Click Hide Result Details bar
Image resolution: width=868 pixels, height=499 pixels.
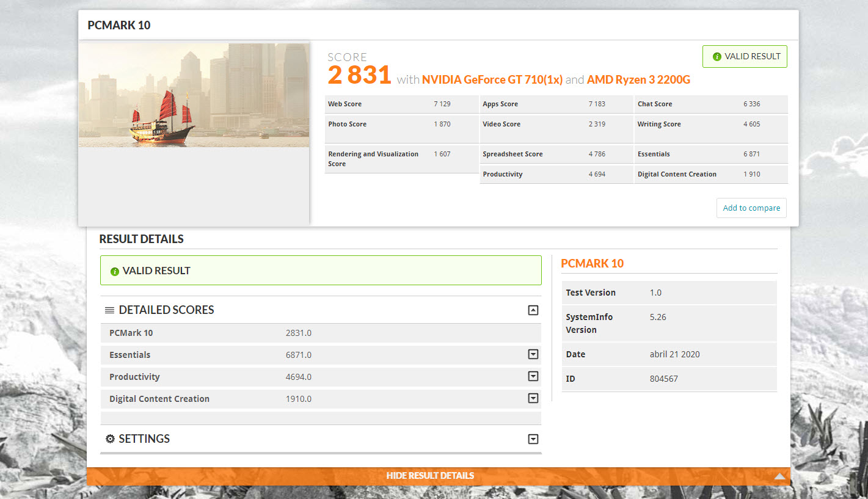pyautogui.click(x=438, y=476)
